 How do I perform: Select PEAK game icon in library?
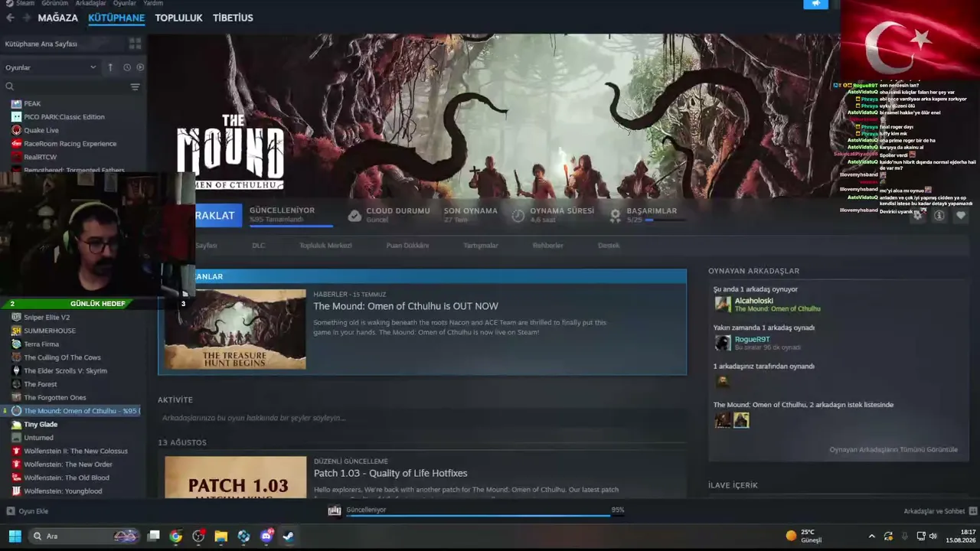pyautogui.click(x=16, y=103)
